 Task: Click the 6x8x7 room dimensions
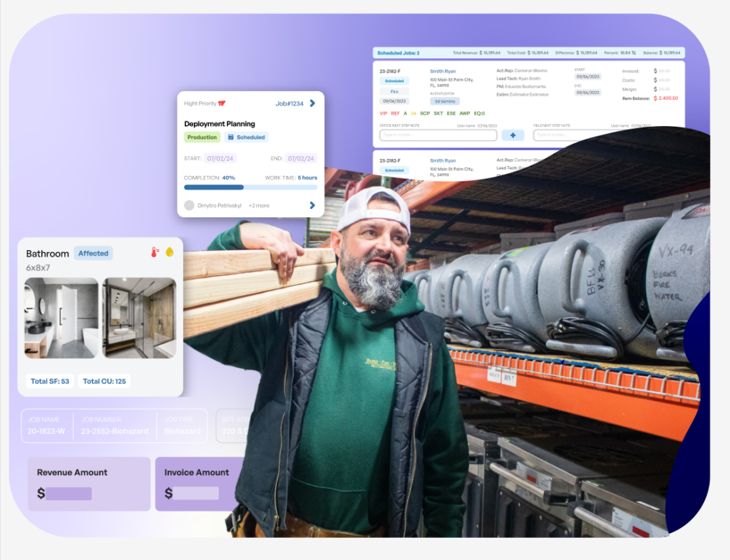[x=38, y=268]
